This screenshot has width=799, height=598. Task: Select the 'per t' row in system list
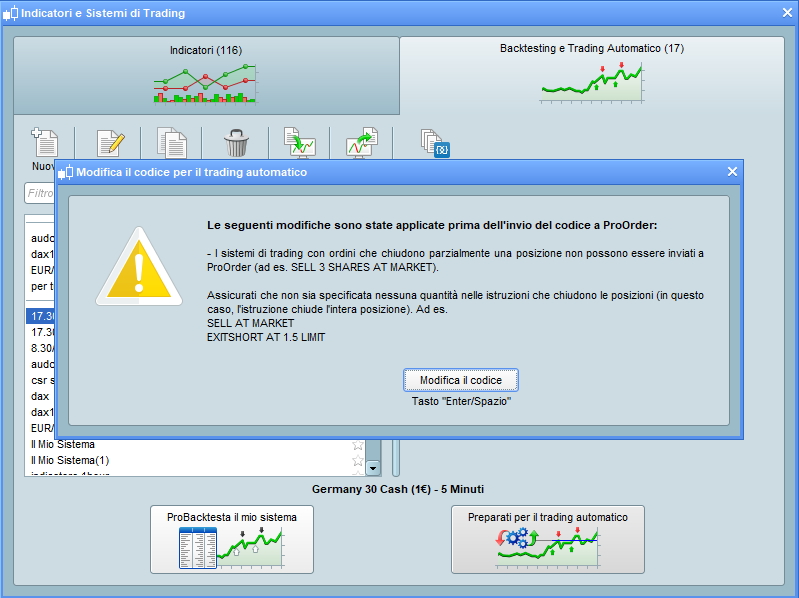[40, 286]
